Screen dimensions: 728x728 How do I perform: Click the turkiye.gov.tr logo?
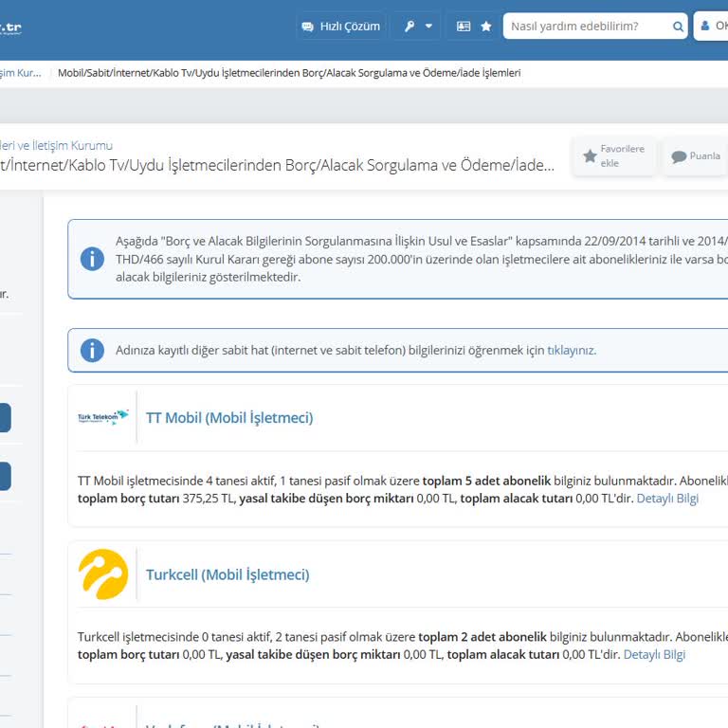tap(11, 27)
